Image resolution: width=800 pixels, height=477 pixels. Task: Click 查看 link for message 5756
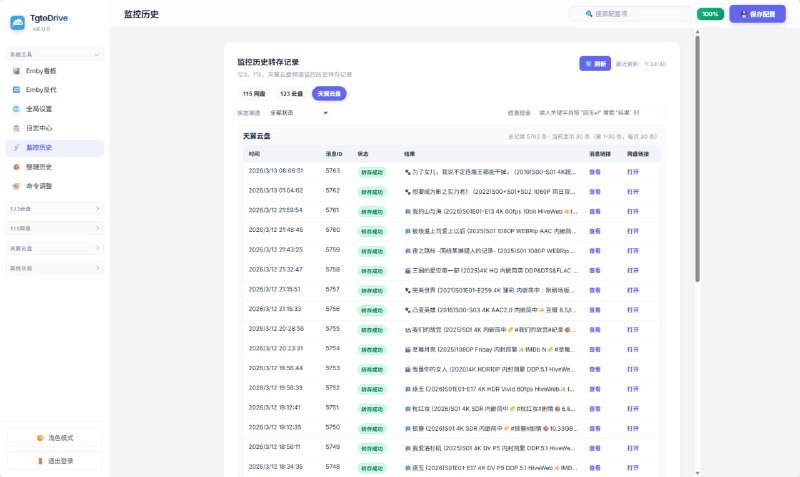click(x=595, y=310)
